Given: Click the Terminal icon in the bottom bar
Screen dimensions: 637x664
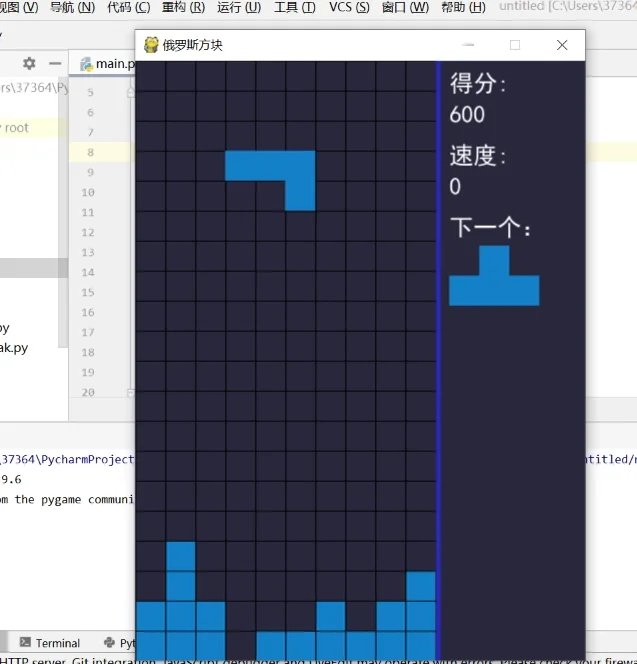Looking at the screenshot, I should point(25,642).
